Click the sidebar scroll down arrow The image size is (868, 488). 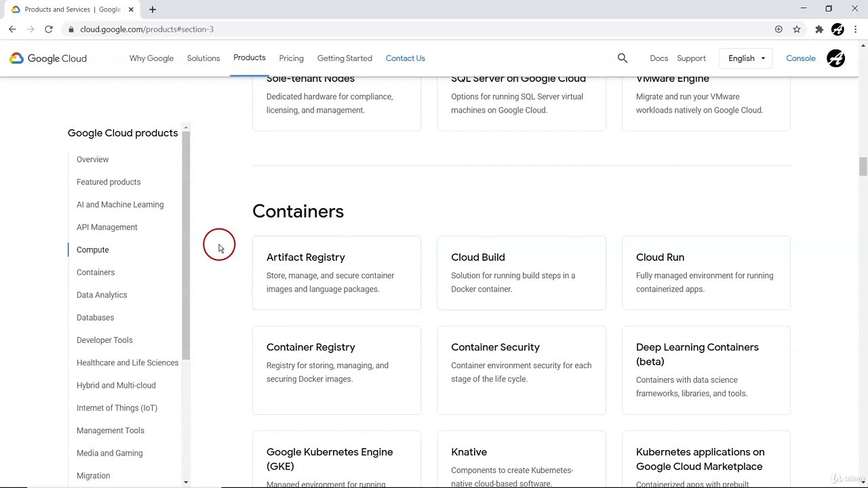click(x=186, y=482)
